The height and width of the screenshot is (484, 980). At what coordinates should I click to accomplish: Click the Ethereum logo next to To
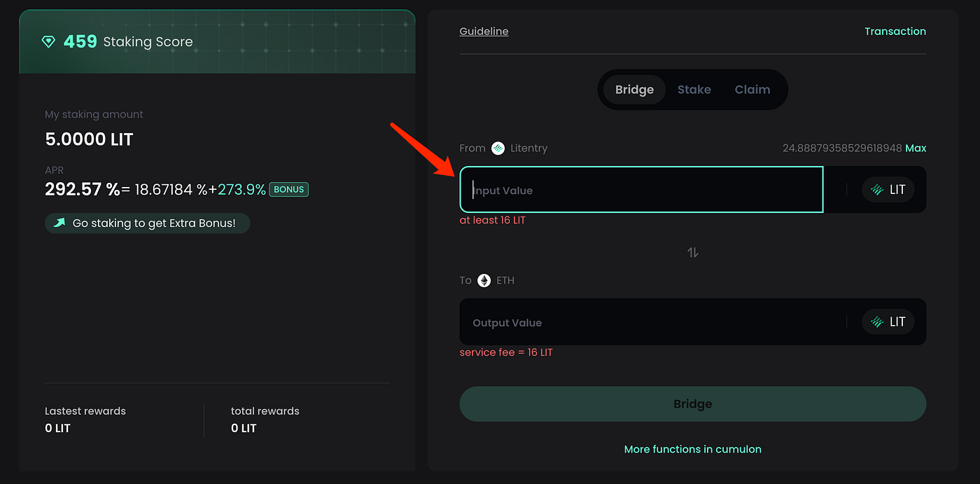[484, 280]
